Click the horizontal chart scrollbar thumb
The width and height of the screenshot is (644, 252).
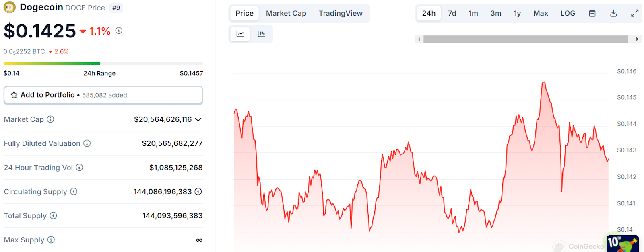tap(526, 39)
